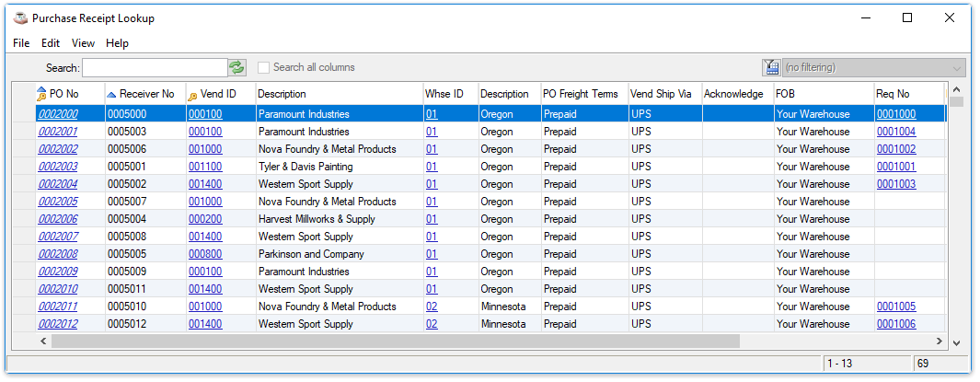Click the Purchase Receipt Lookup title icon
Viewport: 980px width, 382px height.
pos(20,18)
